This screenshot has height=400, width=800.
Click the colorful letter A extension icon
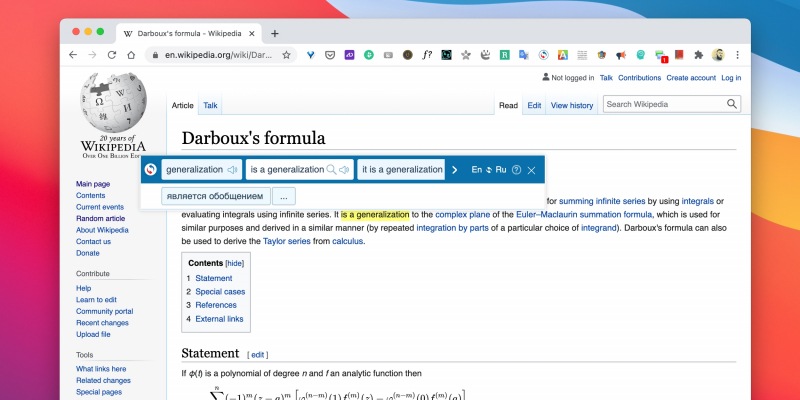tap(563, 55)
